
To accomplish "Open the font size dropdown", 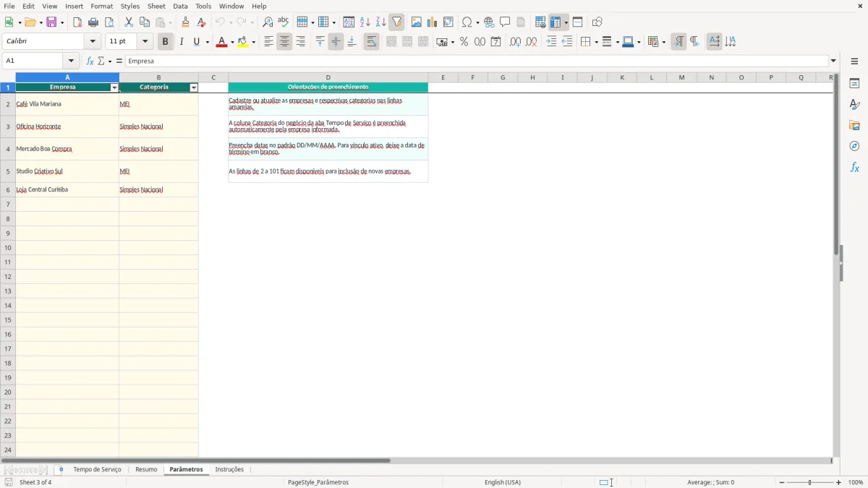I will [x=145, y=42].
